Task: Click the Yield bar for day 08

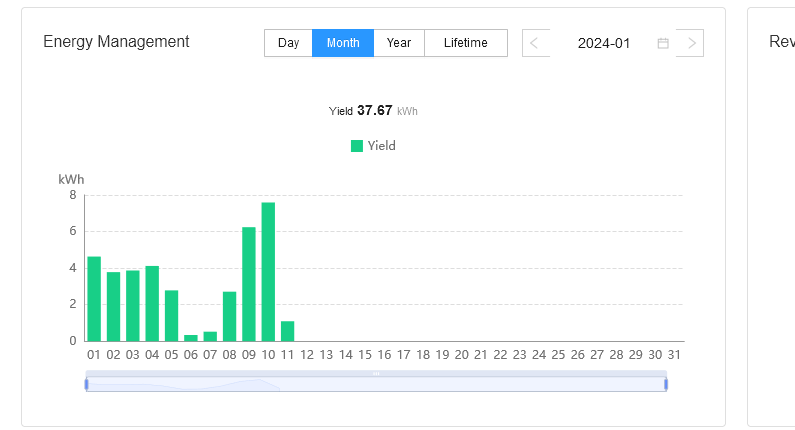Action: (x=229, y=316)
